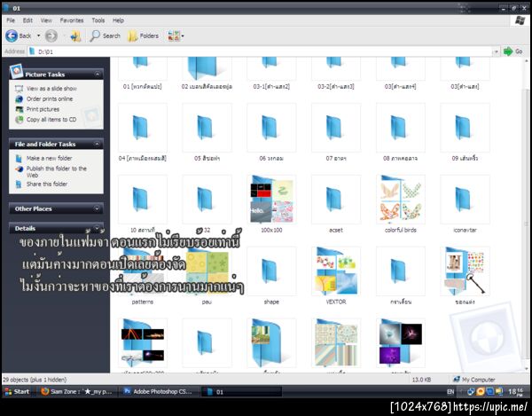Image resolution: width=532 pixels, height=416 pixels.
Task: Select the folder starting with 04
Action: pyautogui.click(x=143, y=128)
